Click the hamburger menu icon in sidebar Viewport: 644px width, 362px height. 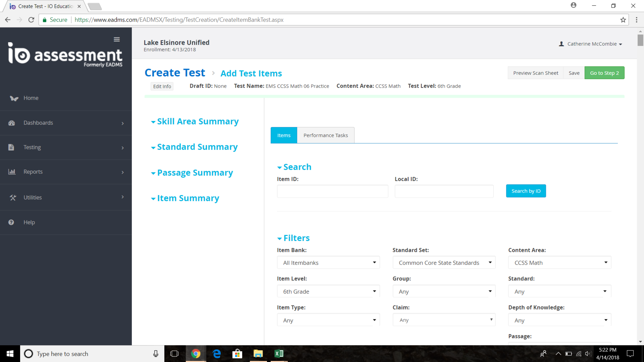tap(117, 39)
